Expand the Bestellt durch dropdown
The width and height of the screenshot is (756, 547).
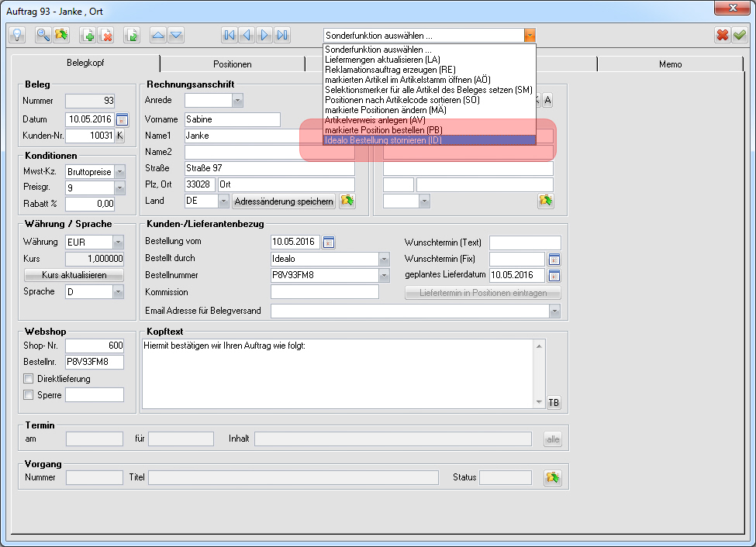point(384,260)
